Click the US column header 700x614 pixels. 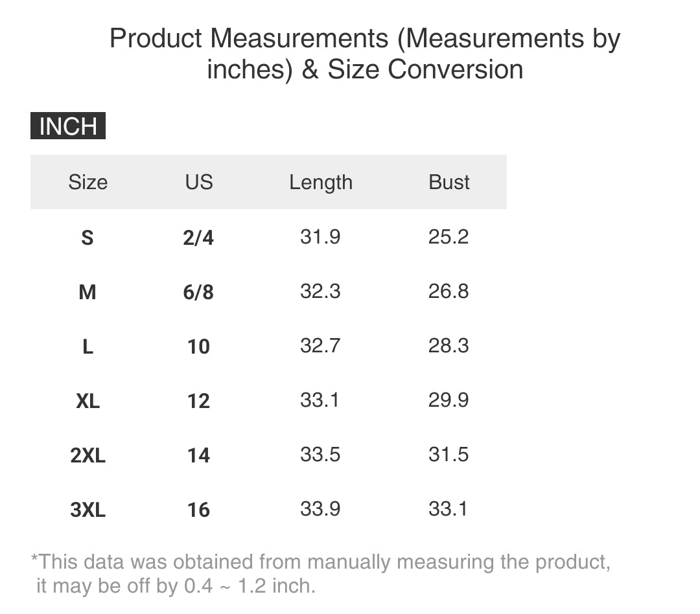click(198, 182)
